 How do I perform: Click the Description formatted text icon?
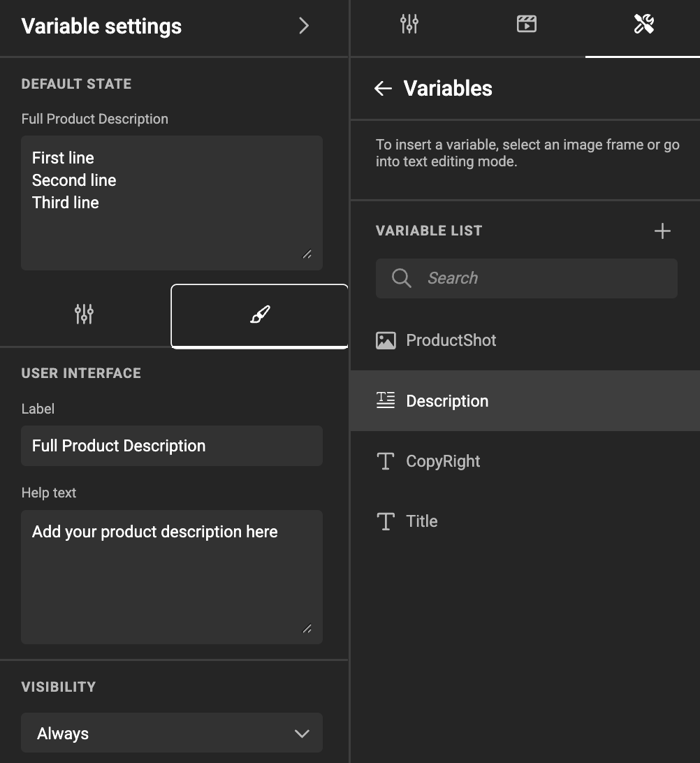coord(386,400)
